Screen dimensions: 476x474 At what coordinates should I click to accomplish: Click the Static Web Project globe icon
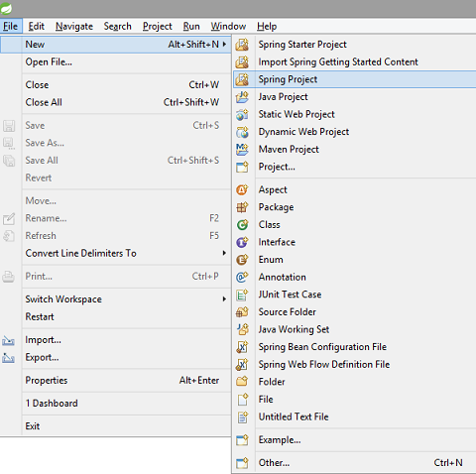[242, 114]
